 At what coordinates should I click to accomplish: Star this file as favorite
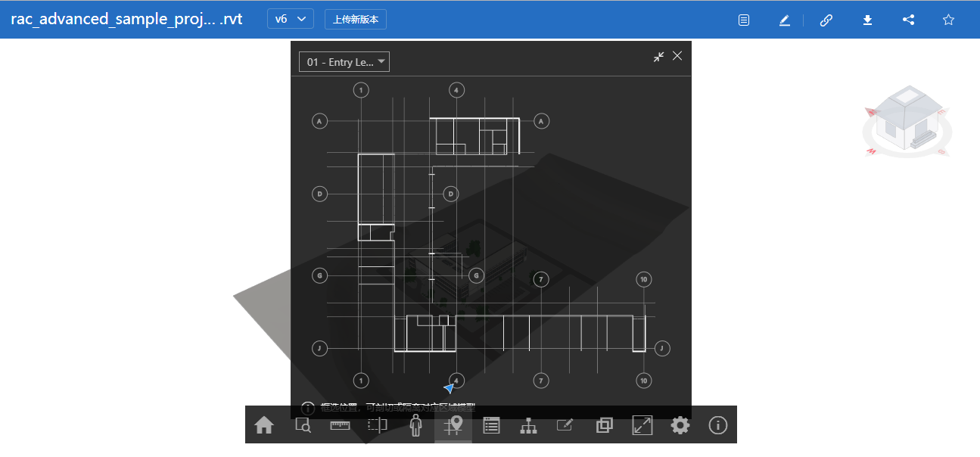tap(948, 20)
